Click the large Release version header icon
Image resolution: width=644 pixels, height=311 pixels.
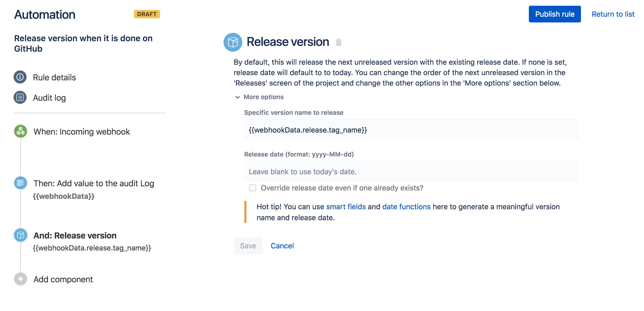[x=233, y=42]
